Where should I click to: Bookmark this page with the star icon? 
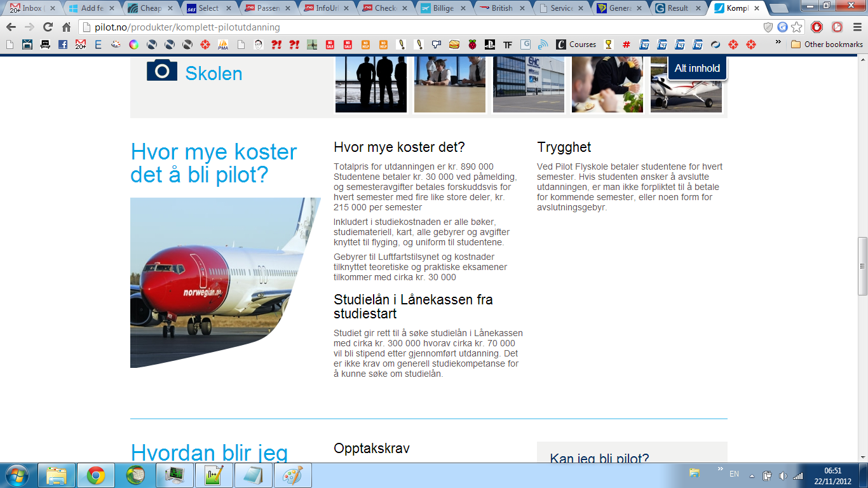(796, 27)
